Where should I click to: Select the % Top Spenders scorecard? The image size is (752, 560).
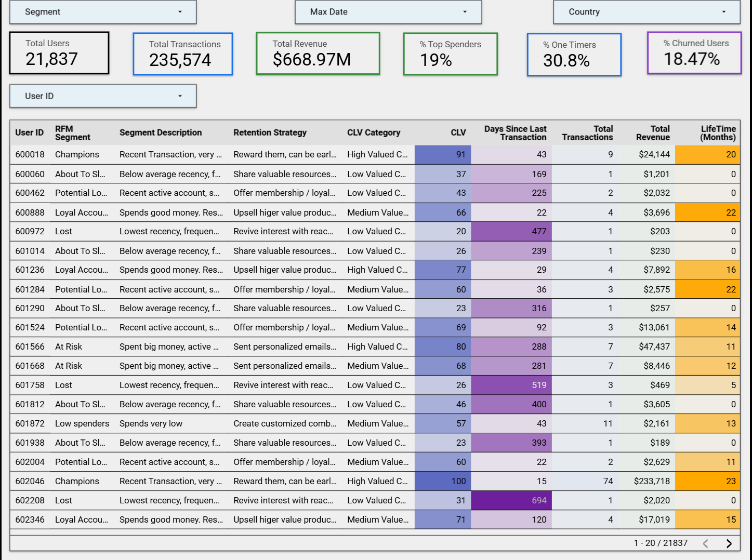tap(451, 54)
